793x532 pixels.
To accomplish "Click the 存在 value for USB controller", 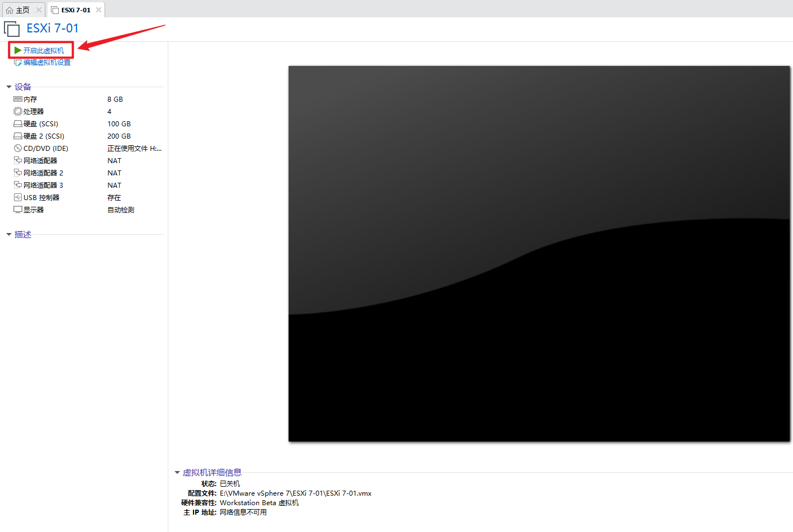I will click(114, 198).
